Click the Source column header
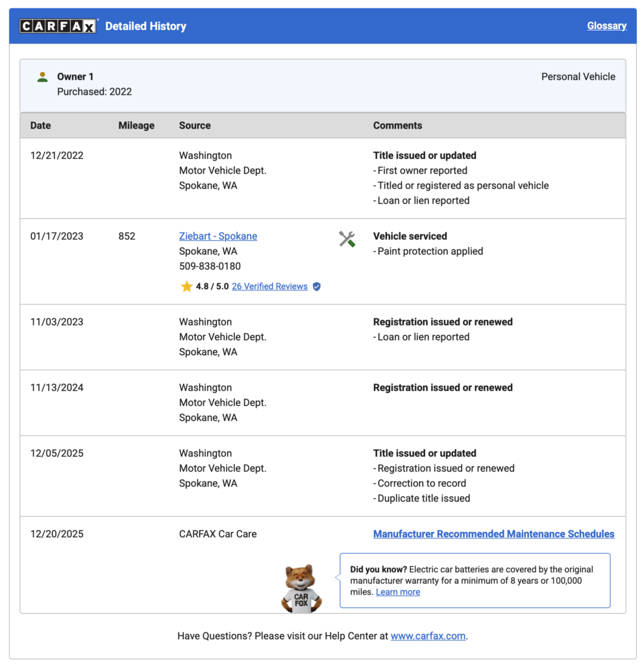 click(x=195, y=125)
